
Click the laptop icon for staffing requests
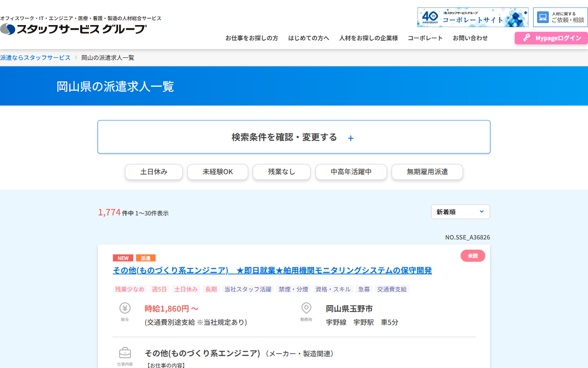pyautogui.click(x=542, y=17)
